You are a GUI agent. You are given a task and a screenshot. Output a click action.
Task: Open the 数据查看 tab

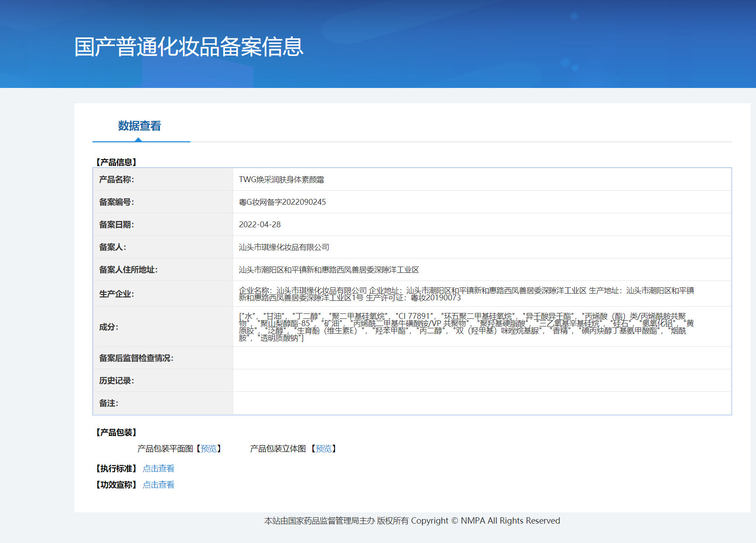139,126
